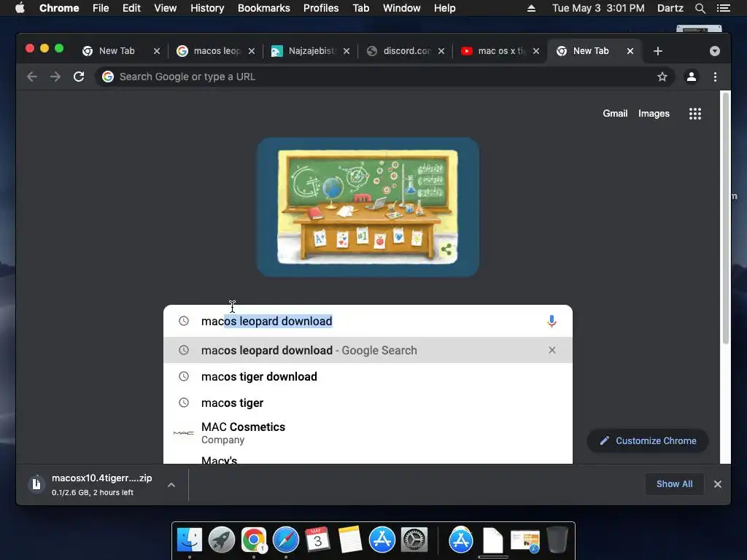Select the macos tiger download suggestion

pyautogui.click(x=368, y=376)
